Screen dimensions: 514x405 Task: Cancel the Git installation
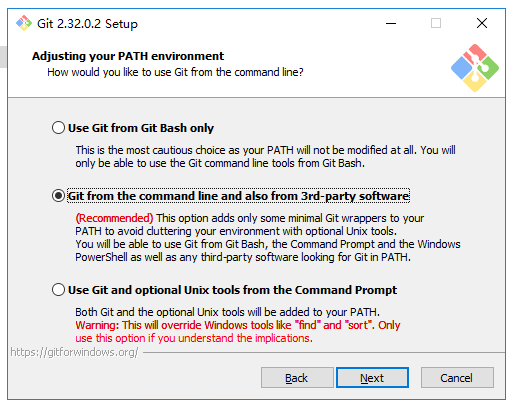[x=457, y=378]
